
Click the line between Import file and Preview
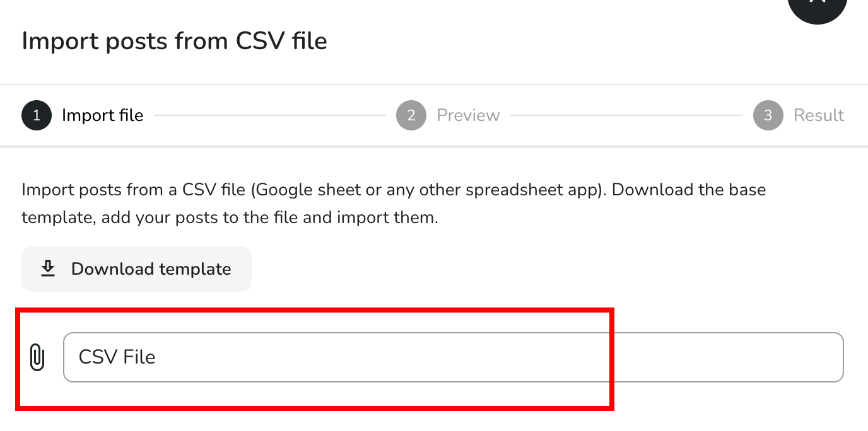269,115
